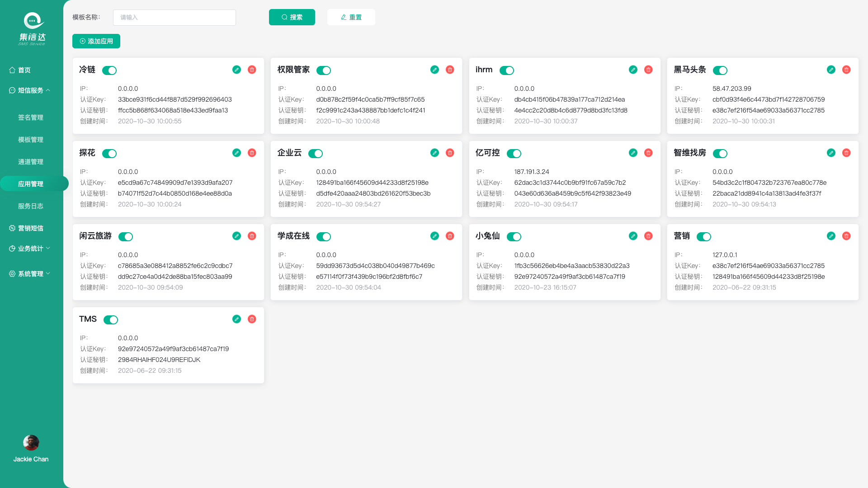
Task: Expand the 系统管理 sidebar menu
Action: 31,274
